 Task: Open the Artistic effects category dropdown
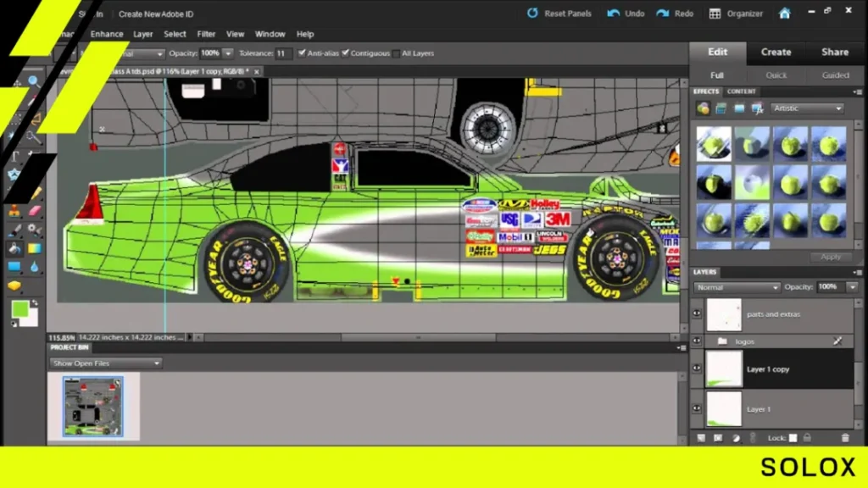point(807,108)
